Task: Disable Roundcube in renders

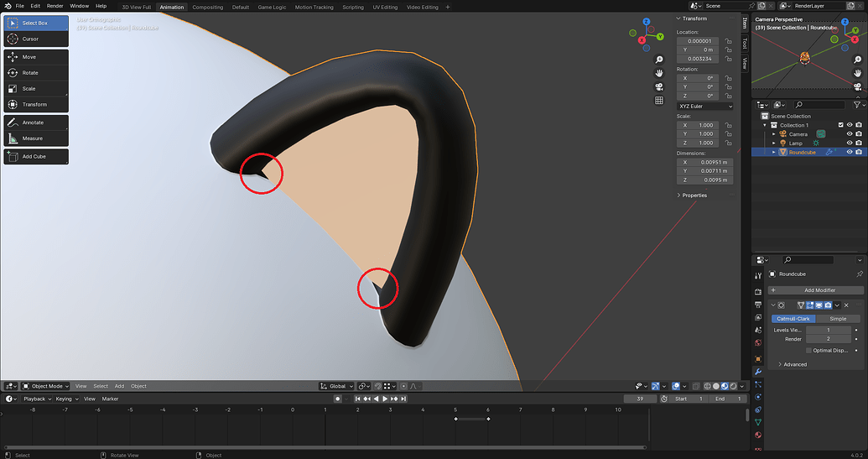Action: (x=859, y=152)
